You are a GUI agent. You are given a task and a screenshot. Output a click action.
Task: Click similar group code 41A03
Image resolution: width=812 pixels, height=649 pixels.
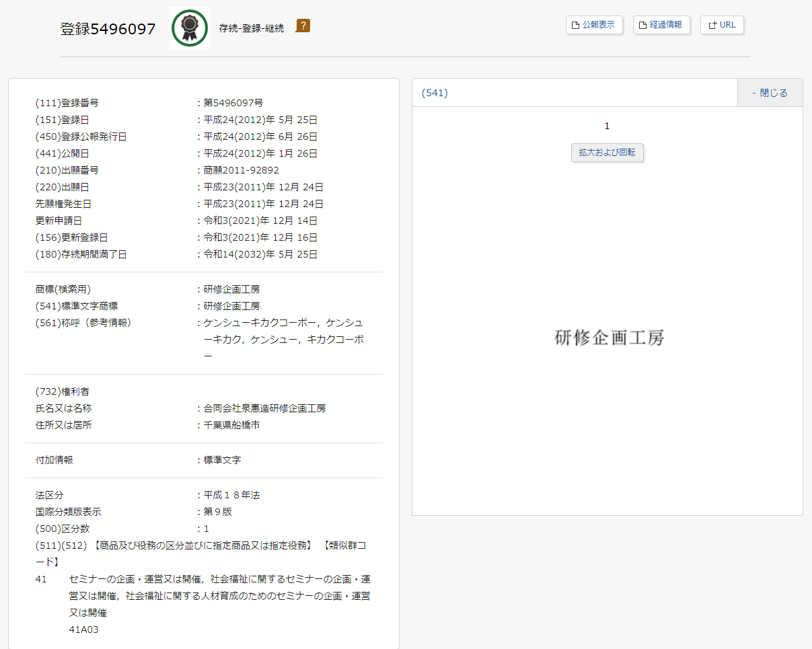click(x=84, y=630)
